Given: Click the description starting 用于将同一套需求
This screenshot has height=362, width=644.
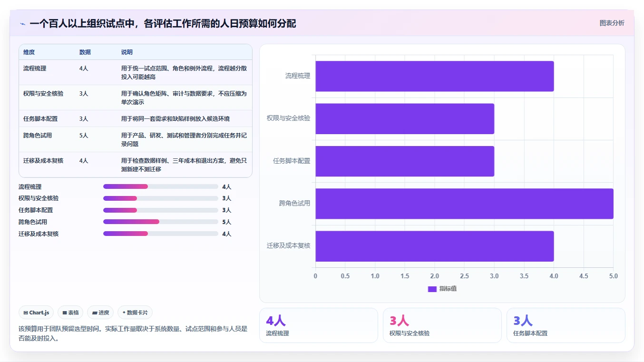Looking at the screenshot, I should click(x=176, y=119).
